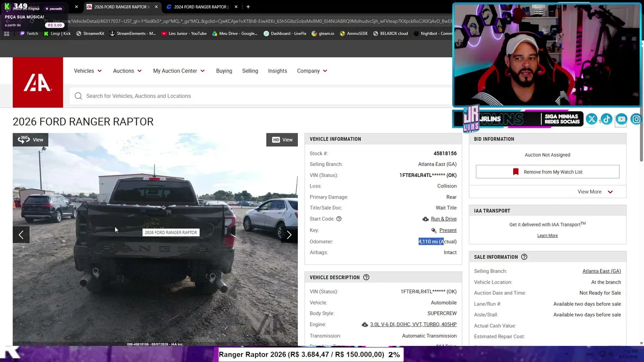Open the Linsjr | Kick bookmark
The image size is (644, 362).
coord(57,34)
